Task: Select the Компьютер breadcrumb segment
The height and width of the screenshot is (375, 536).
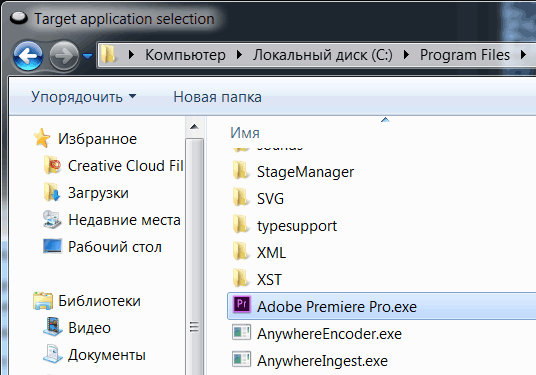Action: [185, 55]
